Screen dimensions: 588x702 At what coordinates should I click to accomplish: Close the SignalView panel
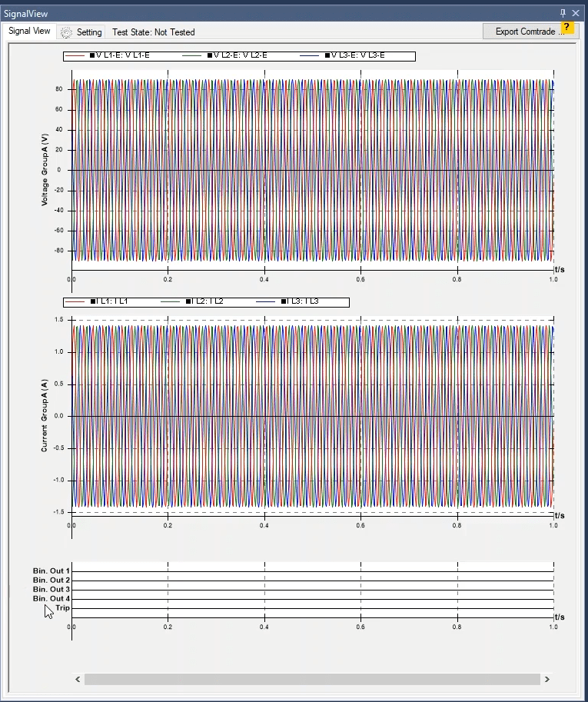click(576, 13)
